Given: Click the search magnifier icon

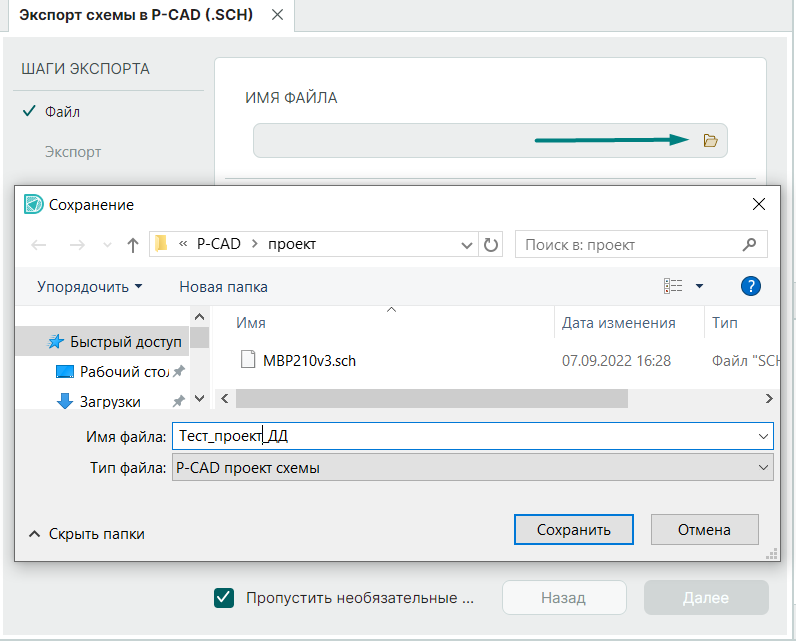Looking at the screenshot, I should (x=749, y=244).
